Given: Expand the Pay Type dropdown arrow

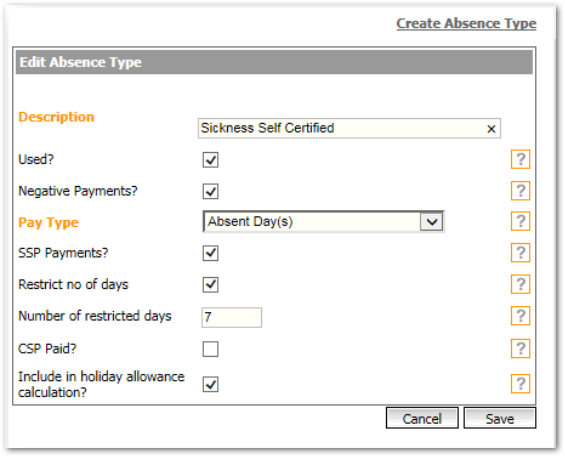Looking at the screenshot, I should pos(432,221).
